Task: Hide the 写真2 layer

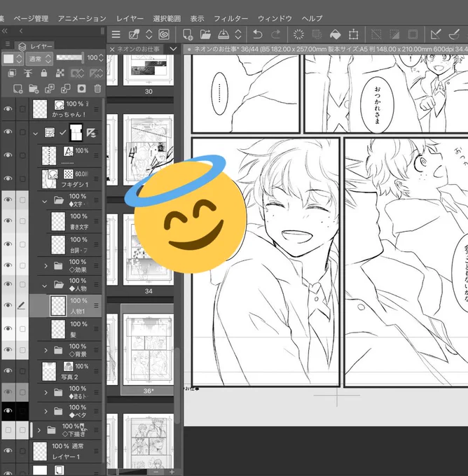Action: coord(8,371)
